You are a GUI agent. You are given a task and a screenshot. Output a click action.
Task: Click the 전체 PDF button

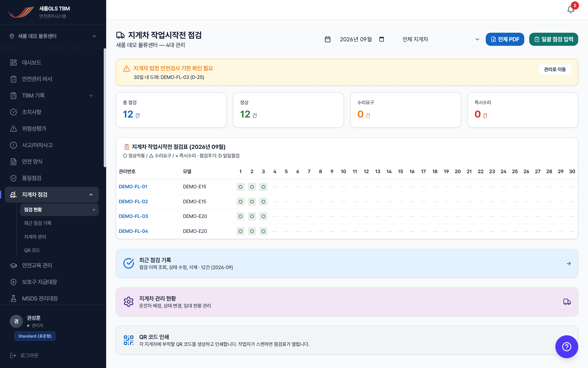[x=505, y=39]
